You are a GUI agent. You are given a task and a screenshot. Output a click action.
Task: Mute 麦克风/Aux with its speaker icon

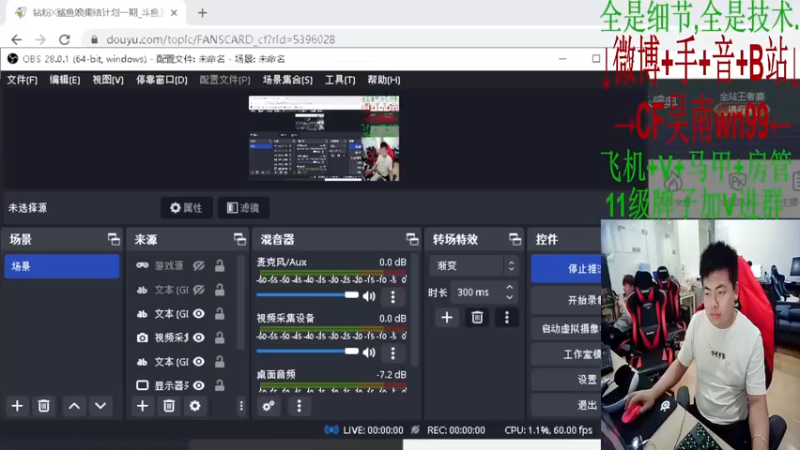[369, 296]
